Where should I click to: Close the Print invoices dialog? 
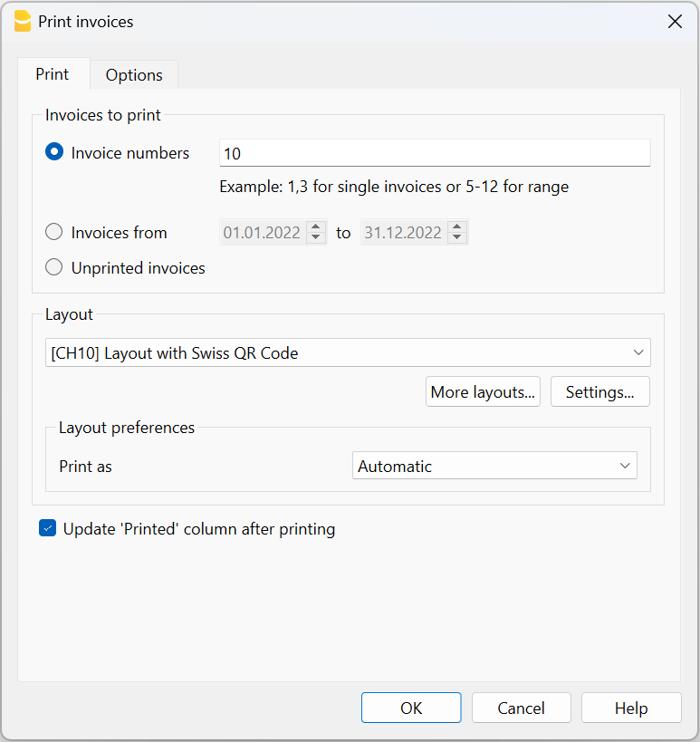675,22
